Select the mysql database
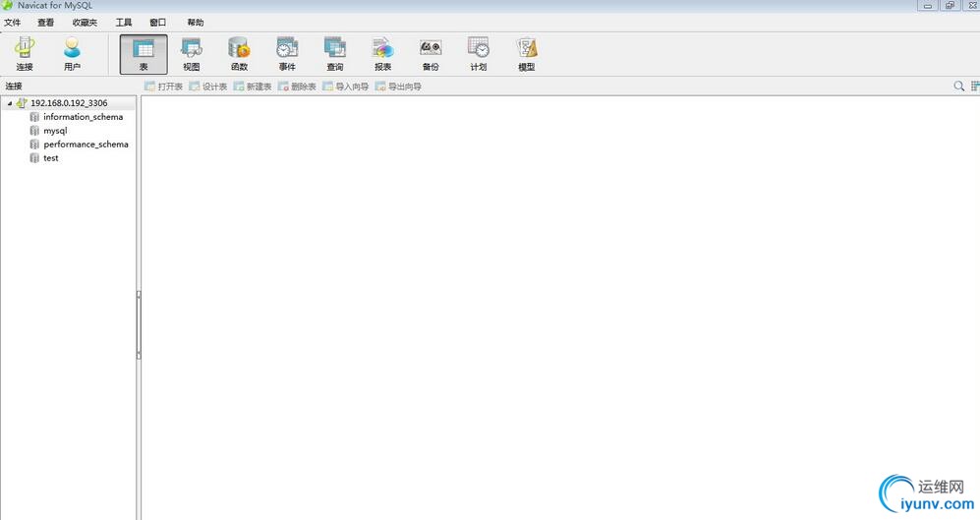 pyautogui.click(x=55, y=131)
